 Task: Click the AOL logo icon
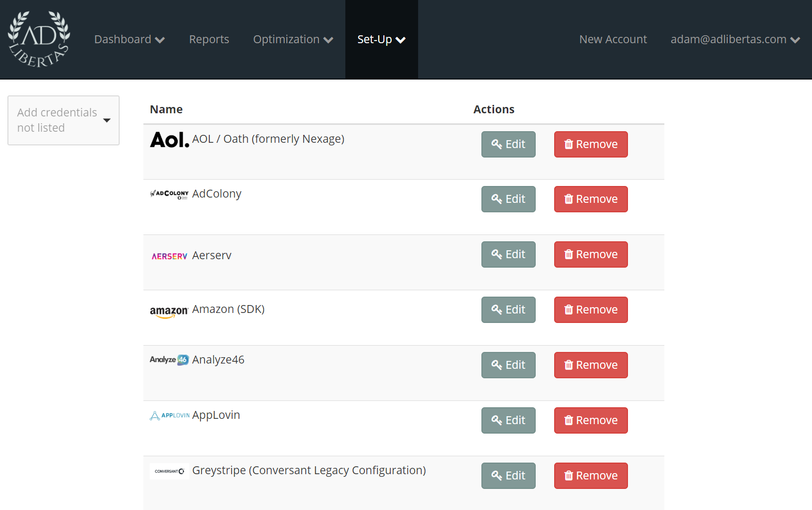tap(169, 140)
